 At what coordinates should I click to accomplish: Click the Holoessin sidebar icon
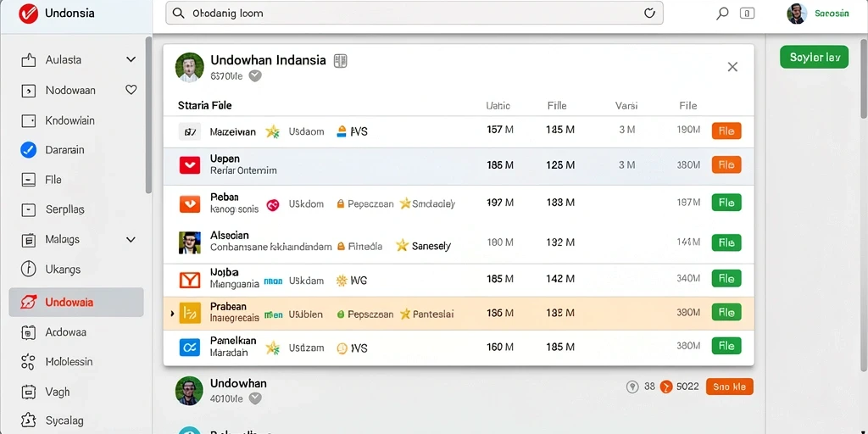click(x=28, y=362)
